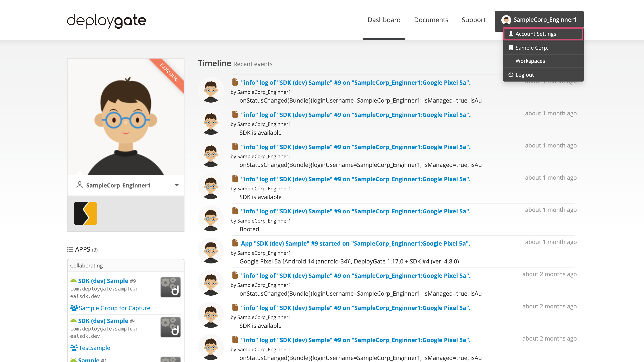
Task: Click the log file icon on first timeline event
Action: 235,82
